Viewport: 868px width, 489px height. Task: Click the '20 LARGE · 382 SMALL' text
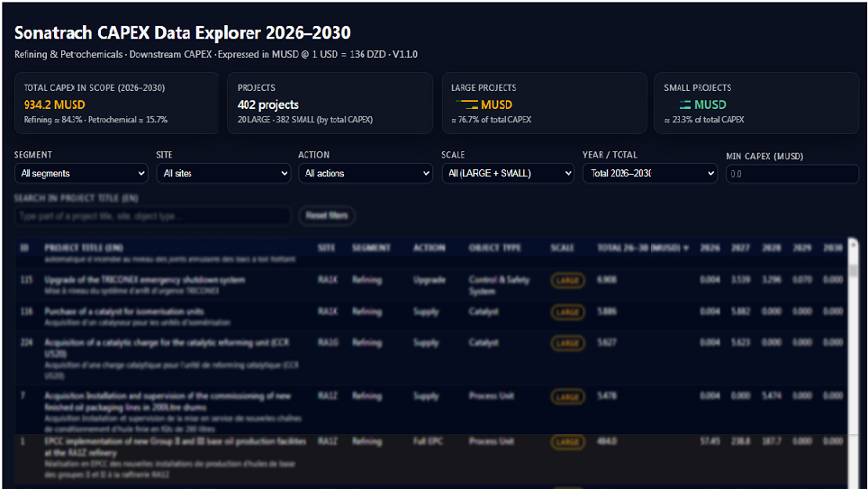click(x=305, y=120)
